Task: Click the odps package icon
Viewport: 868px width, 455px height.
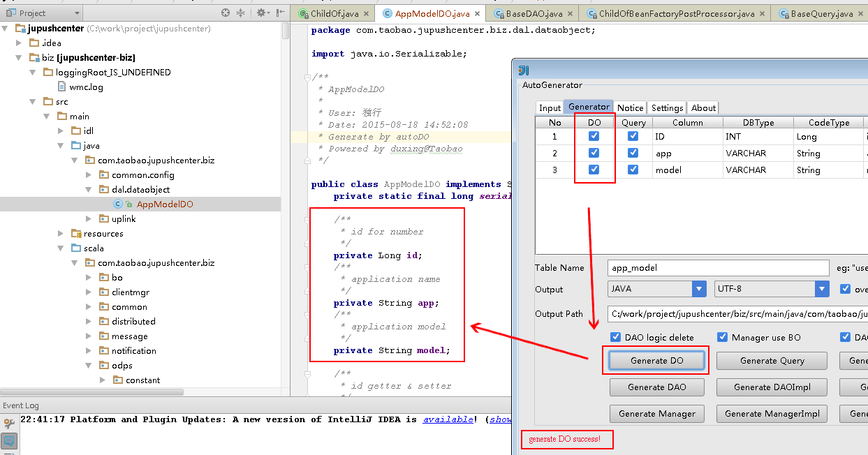Action: point(104,365)
